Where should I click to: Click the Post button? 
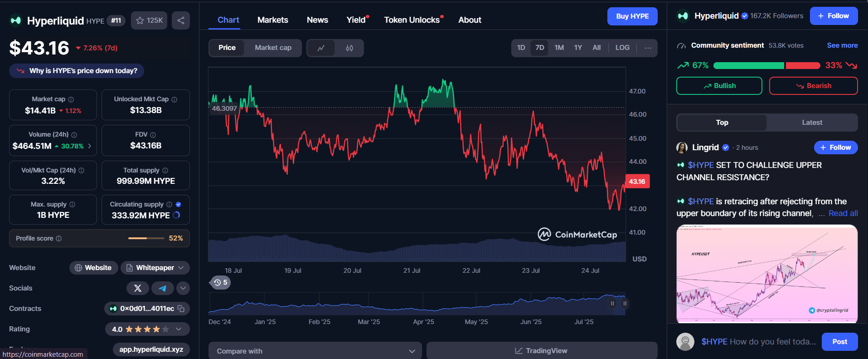(839, 342)
